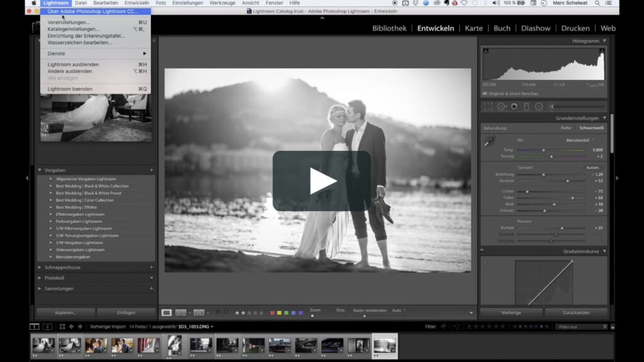This screenshot has height=362, width=644.
Task: Switch treatment to Schwarzweiß
Action: click(x=591, y=128)
